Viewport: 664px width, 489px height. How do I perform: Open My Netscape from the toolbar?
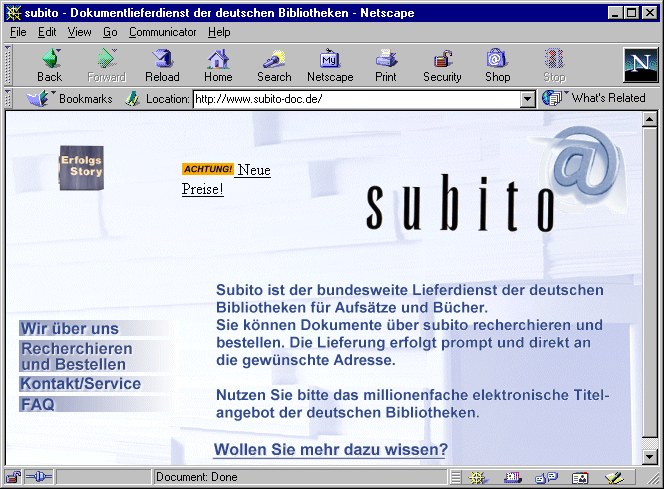[330, 65]
